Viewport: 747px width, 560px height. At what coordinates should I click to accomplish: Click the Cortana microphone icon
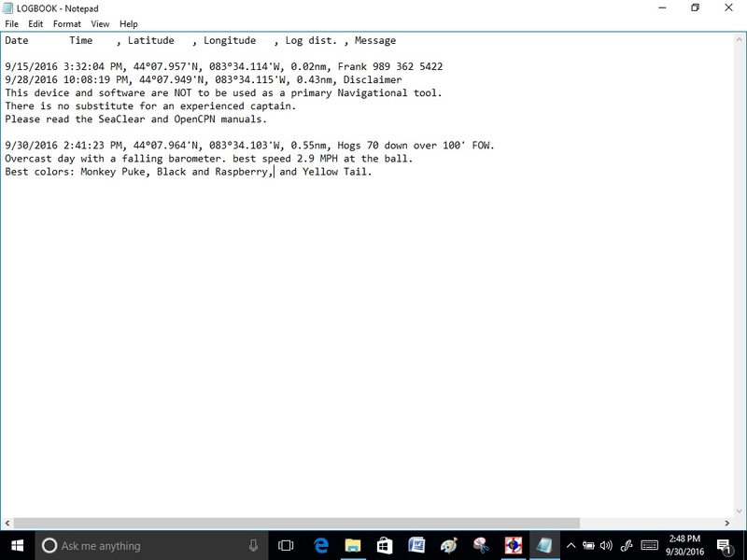pyautogui.click(x=254, y=545)
